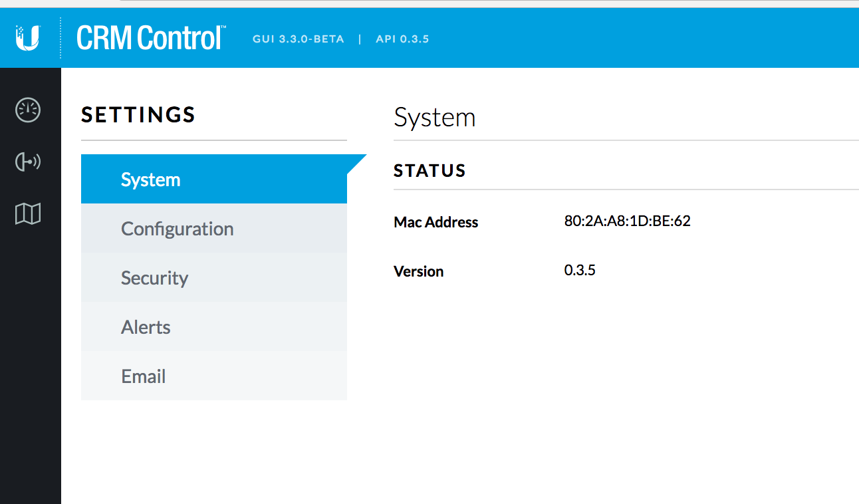Select the MAC address value 80:2A:A8:1D:BE:62
Image resolution: width=859 pixels, height=504 pixels.
[627, 221]
